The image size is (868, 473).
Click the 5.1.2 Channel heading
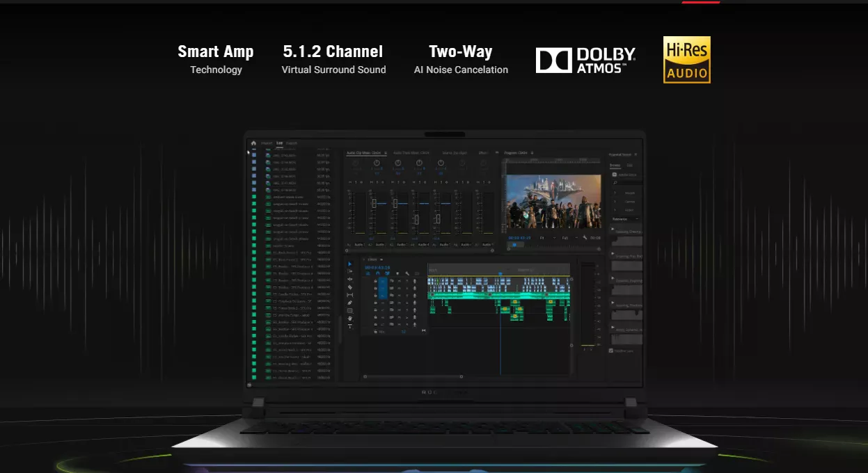tap(333, 51)
